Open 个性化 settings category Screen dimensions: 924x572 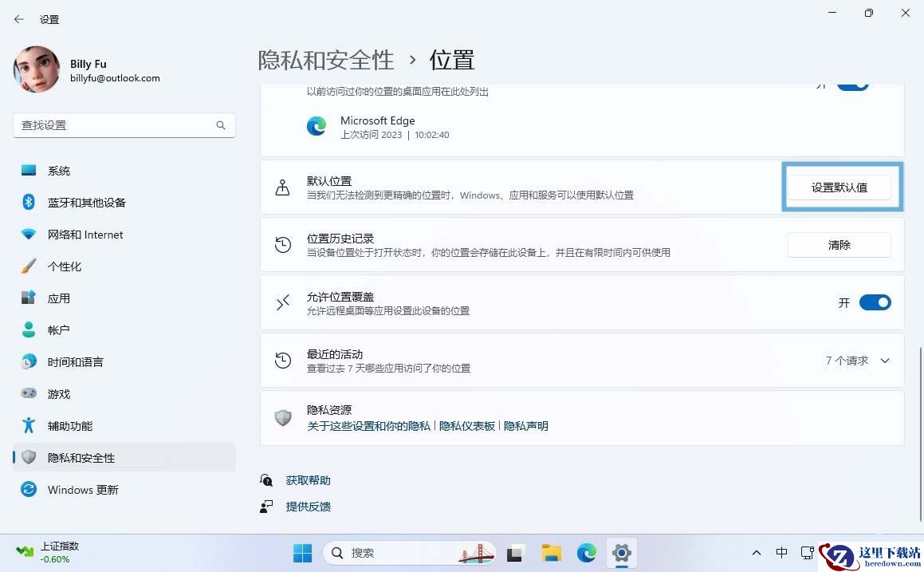[124, 266]
